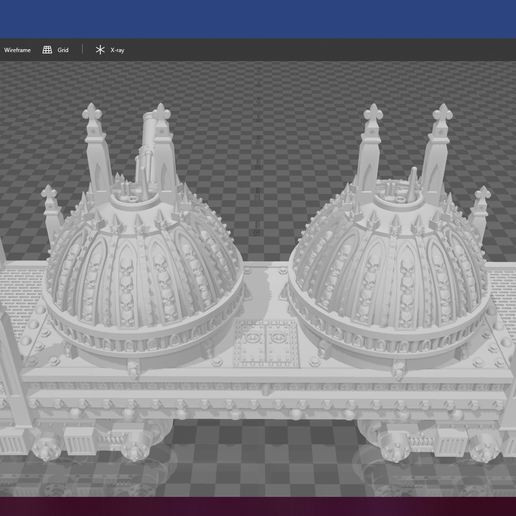Toggle the Grid label
Viewport: 516px width, 516px height.
tap(63, 50)
